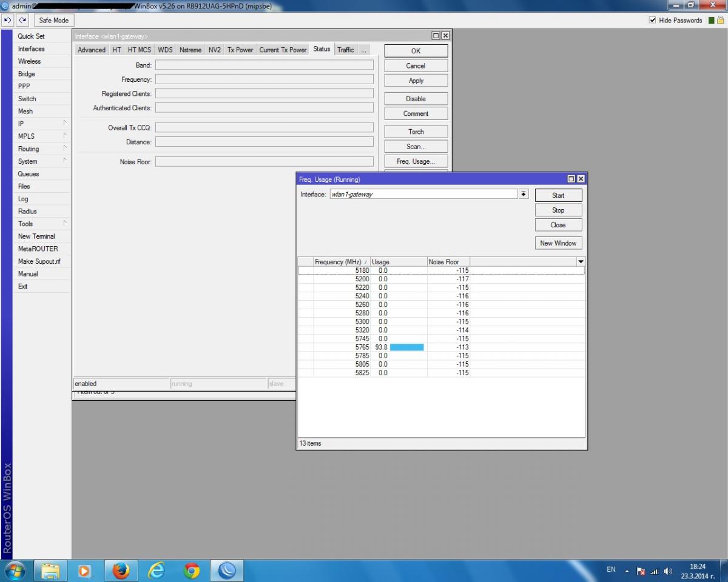Toggle the Safe Mode button
The image size is (728, 582).
pyautogui.click(x=53, y=20)
